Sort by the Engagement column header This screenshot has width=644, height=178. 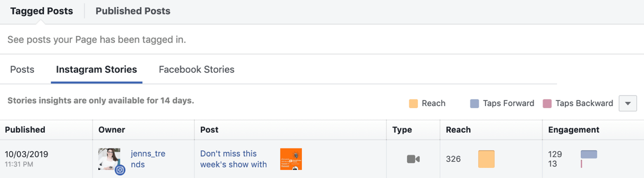(x=574, y=130)
